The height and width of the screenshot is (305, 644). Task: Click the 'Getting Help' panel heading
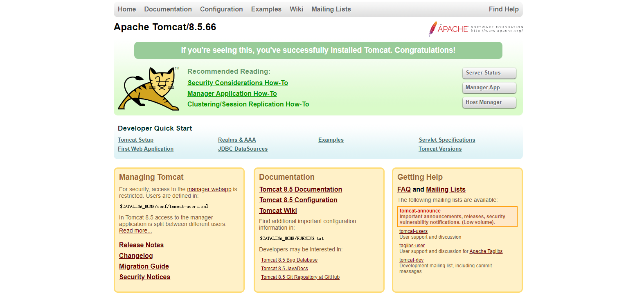(420, 177)
